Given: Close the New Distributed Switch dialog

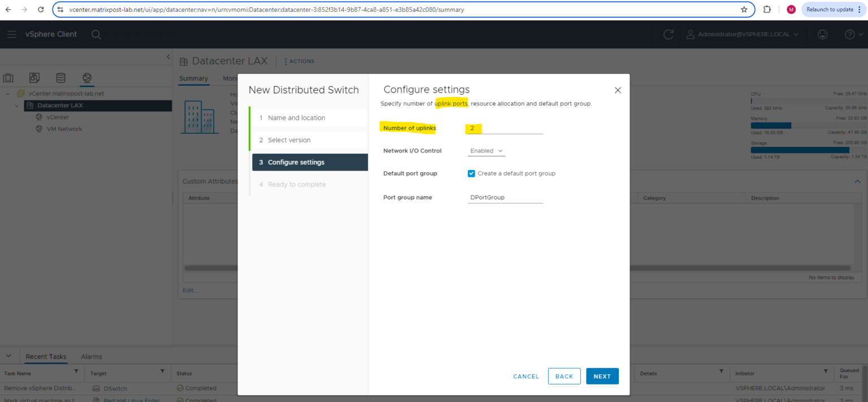Looking at the screenshot, I should tap(618, 90).
